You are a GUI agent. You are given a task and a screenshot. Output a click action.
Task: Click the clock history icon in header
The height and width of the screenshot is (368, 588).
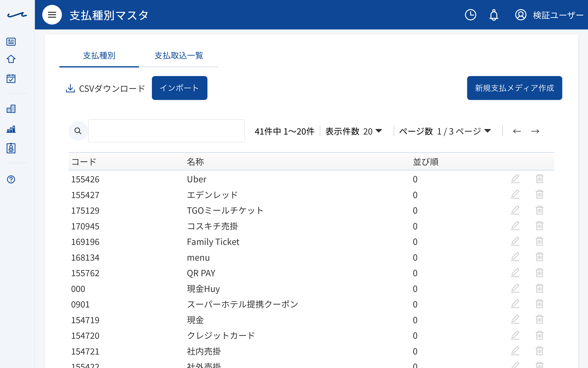coord(470,15)
